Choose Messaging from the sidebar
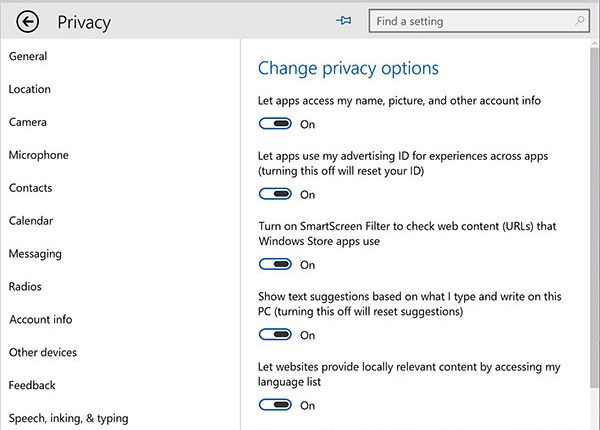This screenshot has height=430, width=600. [x=35, y=254]
